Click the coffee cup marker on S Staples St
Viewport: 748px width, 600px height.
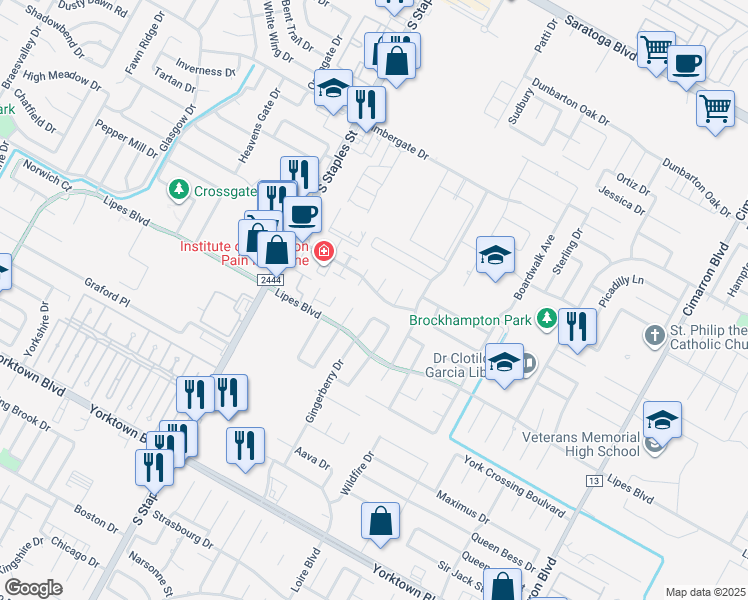[301, 215]
